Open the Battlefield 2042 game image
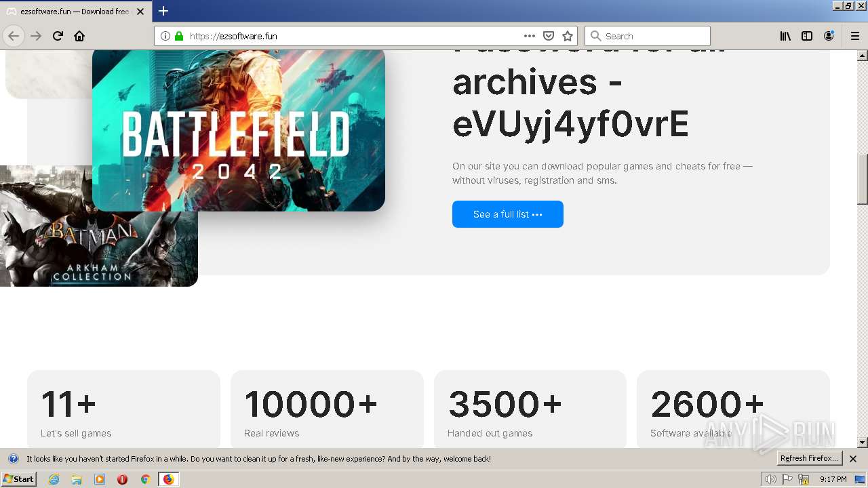The height and width of the screenshot is (488, 868). pyautogui.click(x=239, y=130)
